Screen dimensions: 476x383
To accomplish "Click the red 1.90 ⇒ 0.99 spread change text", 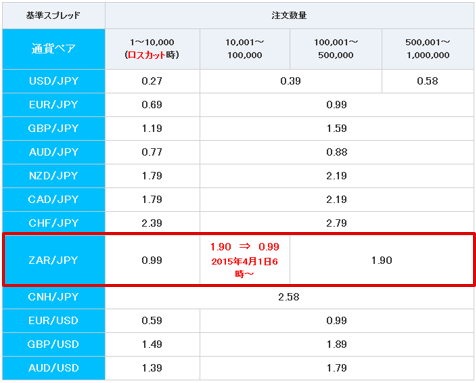I will 245,247.
